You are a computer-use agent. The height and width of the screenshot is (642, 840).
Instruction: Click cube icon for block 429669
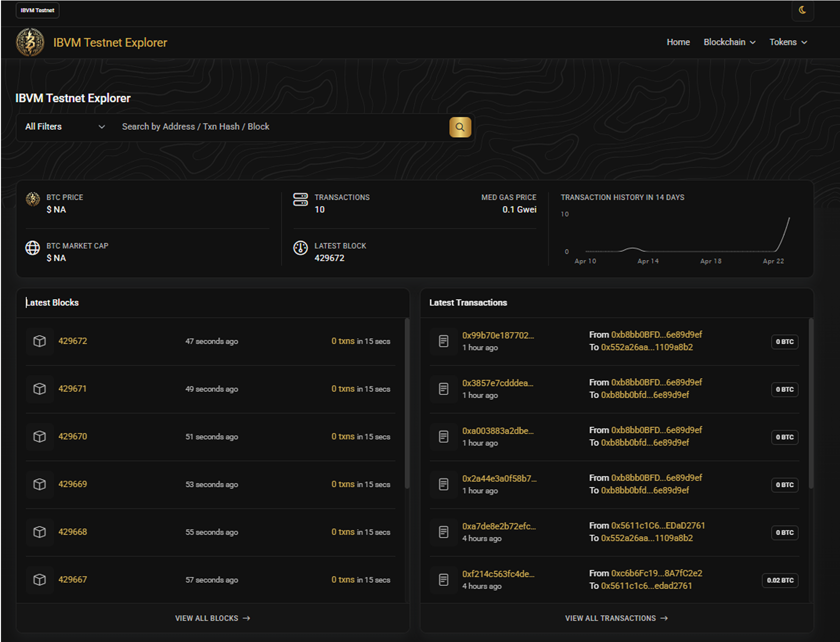pos(40,484)
